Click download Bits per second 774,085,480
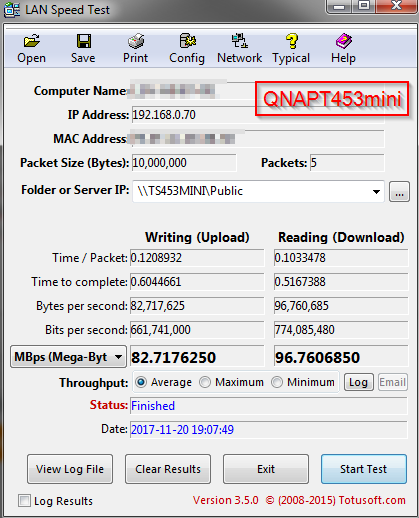This screenshot has width=419, height=518. click(304, 330)
